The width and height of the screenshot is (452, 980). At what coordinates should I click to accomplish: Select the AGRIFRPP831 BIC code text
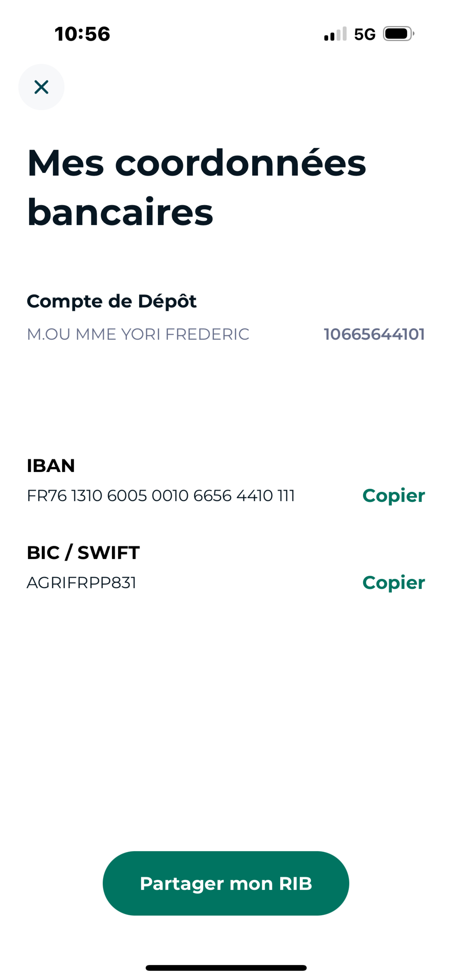tap(81, 583)
